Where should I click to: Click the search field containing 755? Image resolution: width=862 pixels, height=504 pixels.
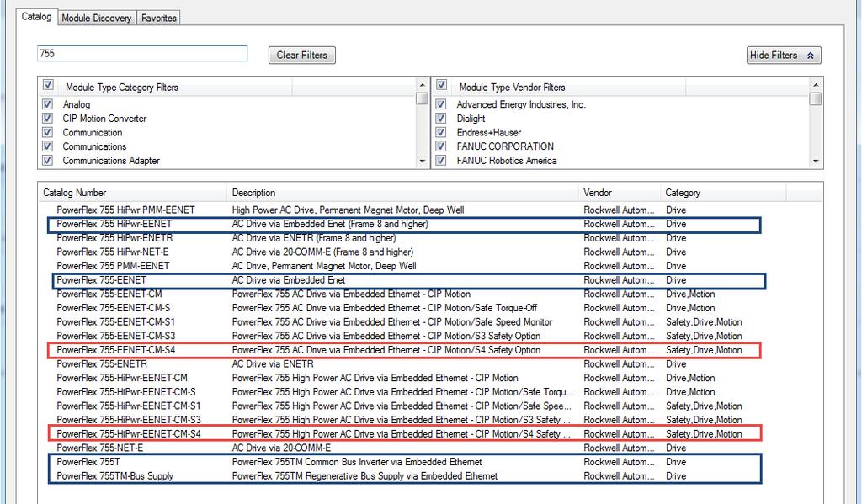(x=142, y=53)
